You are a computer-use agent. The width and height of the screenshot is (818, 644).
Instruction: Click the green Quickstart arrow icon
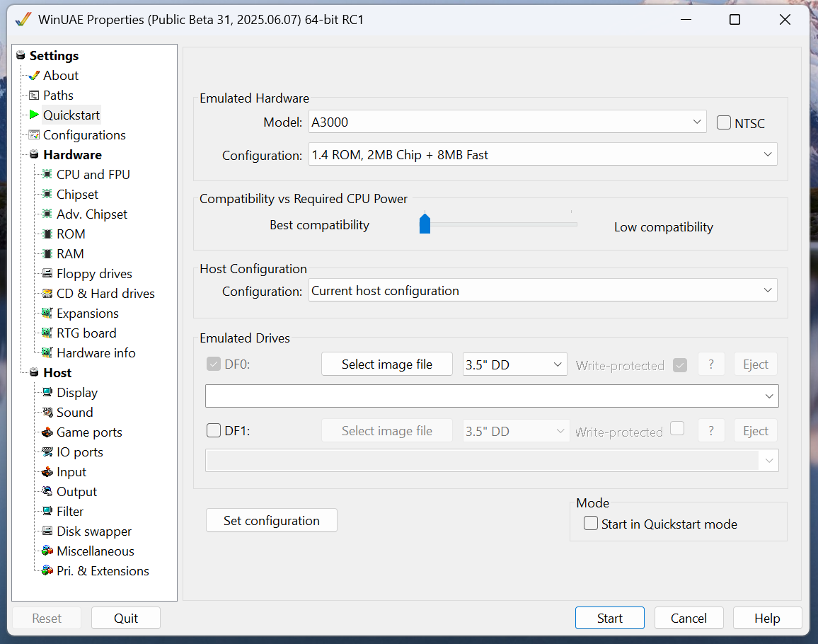click(x=34, y=115)
